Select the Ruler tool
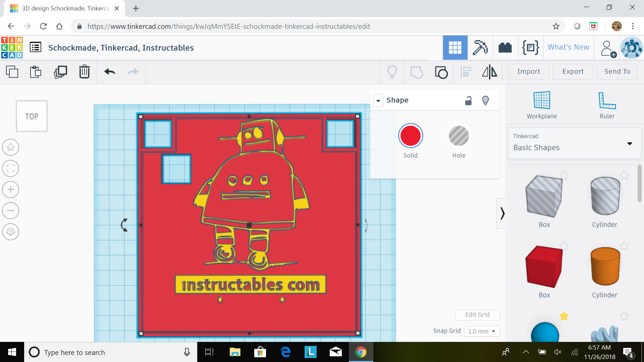 pyautogui.click(x=607, y=105)
